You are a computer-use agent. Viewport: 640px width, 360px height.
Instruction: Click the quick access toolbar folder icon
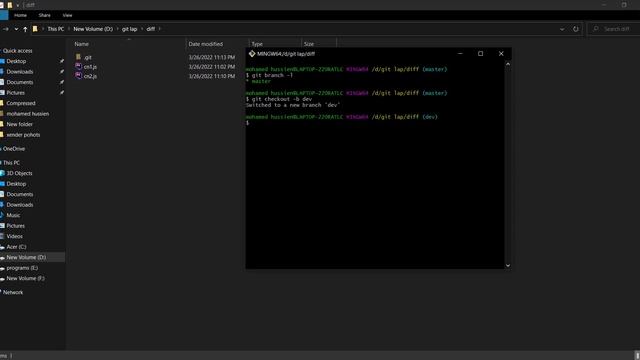pos(10,5)
